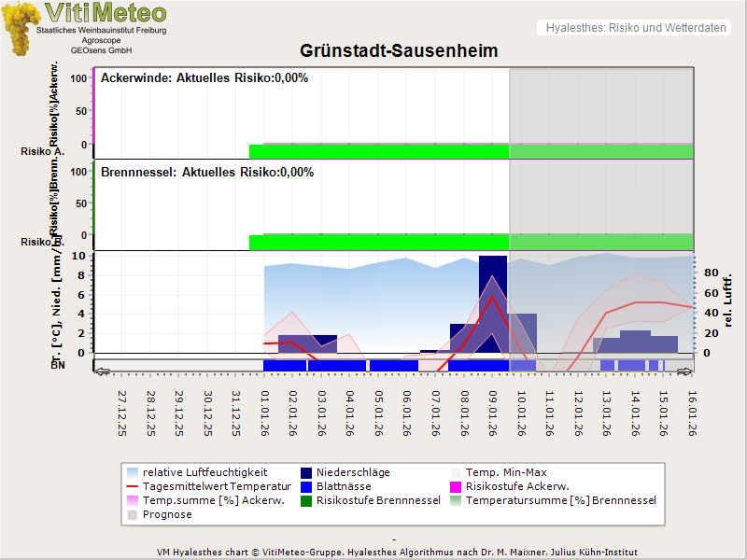
Task: Click the right scroll arrow under the chart
Action: pyautogui.click(x=685, y=371)
